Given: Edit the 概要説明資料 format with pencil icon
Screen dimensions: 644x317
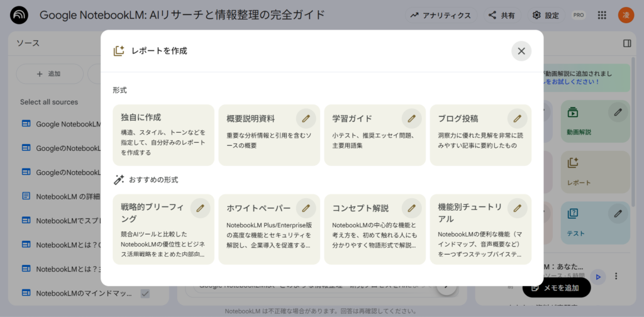Looking at the screenshot, I should 306,118.
